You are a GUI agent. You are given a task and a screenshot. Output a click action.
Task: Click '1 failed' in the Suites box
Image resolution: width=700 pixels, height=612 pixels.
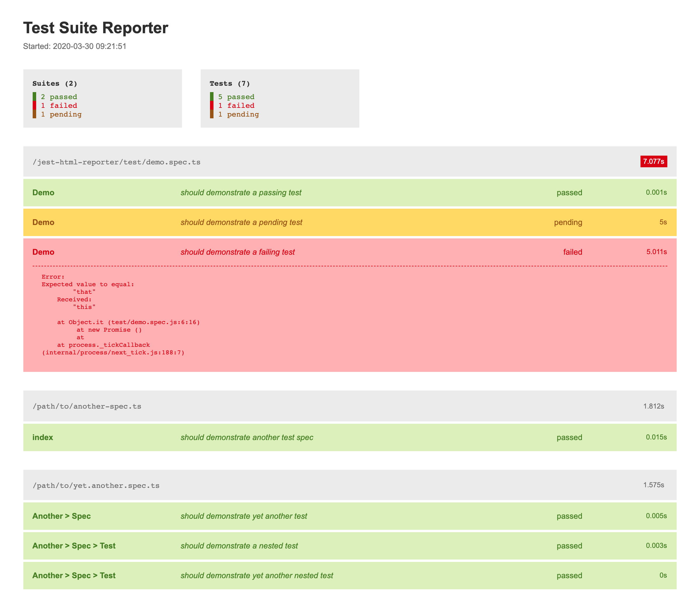pyautogui.click(x=59, y=105)
